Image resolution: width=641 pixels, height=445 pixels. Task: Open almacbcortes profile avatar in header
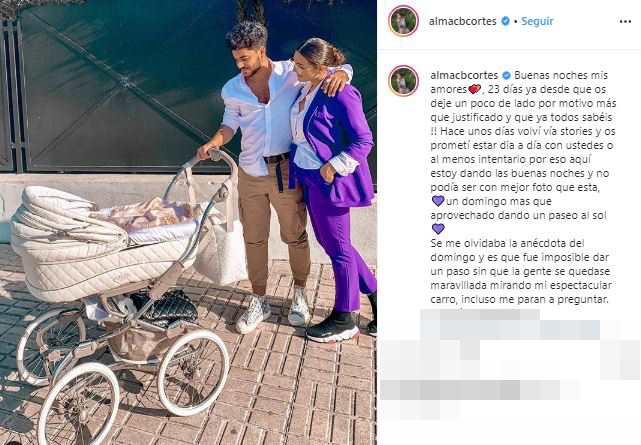403,21
